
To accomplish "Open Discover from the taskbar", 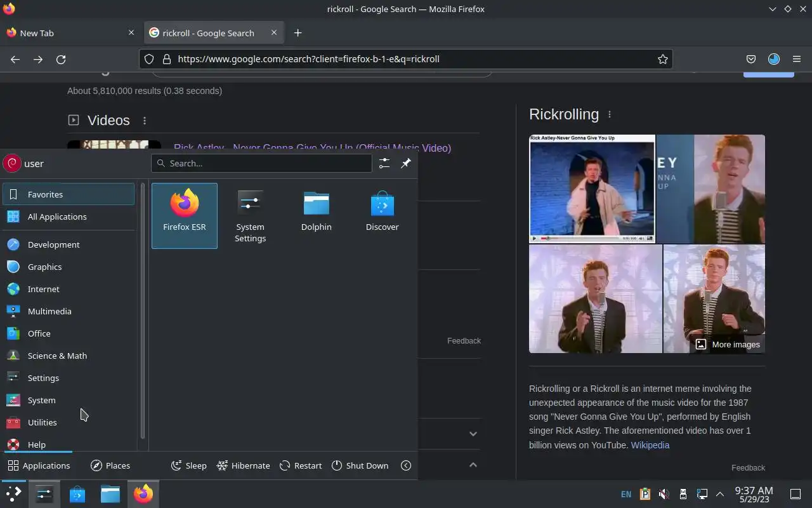I will 77,494.
